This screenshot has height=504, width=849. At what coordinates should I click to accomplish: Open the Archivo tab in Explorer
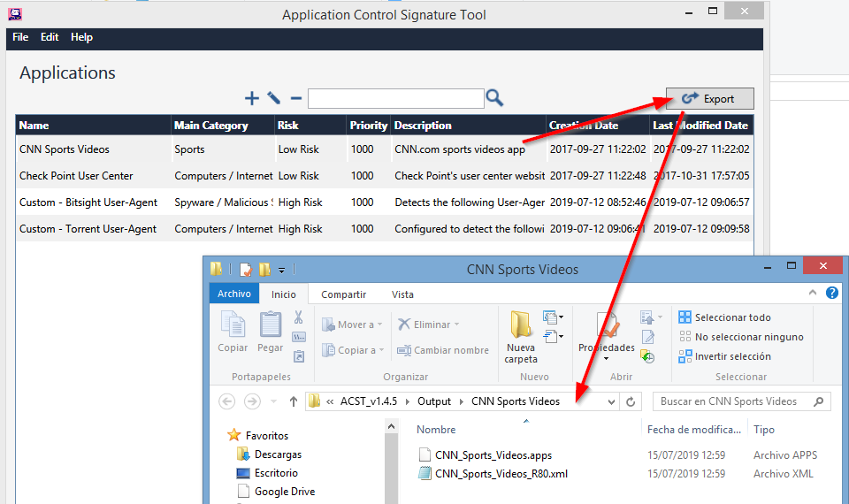tap(233, 294)
